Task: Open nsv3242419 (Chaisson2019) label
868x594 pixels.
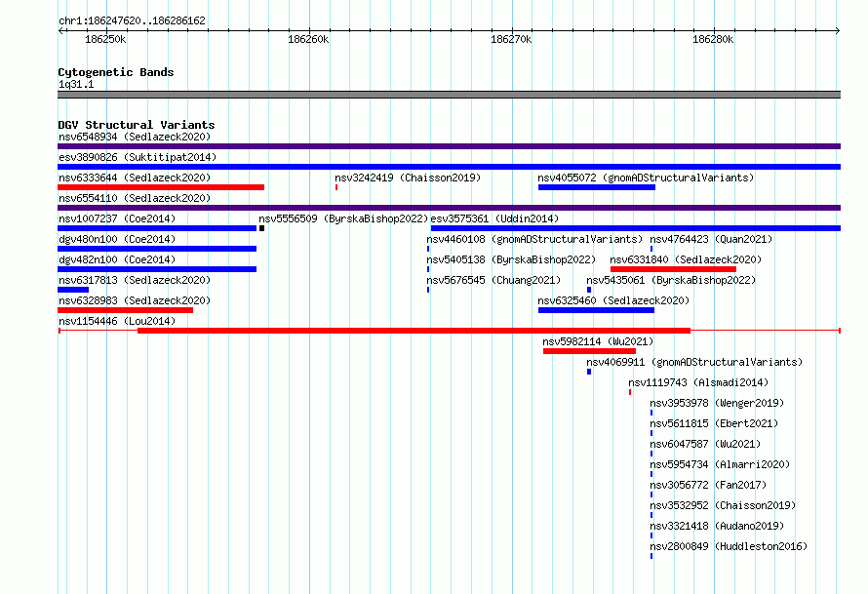Action: pos(408,178)
